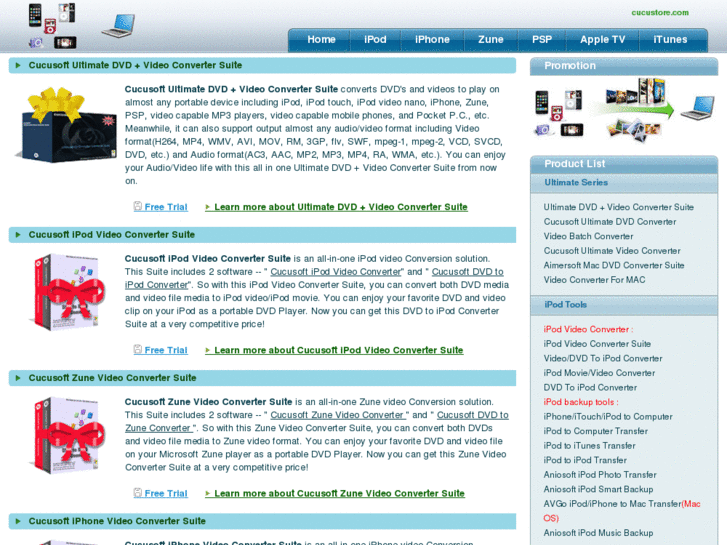The height and width of the screenshot is (545, 727).
Task: Open the Cucusoft DVD to Zune Converter inline link
Action: [x=472, y=415]
